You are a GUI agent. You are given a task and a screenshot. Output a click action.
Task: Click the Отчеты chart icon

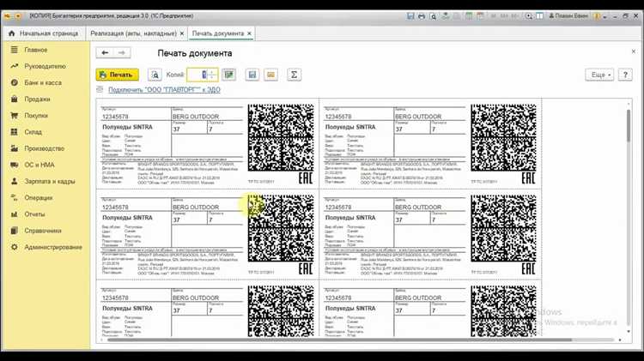[x=15, y=214]
